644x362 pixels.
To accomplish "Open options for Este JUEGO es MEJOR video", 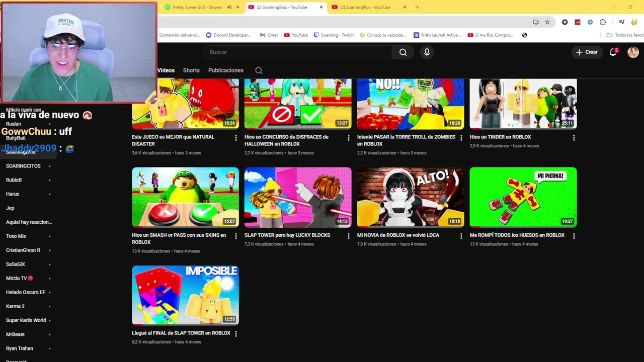I will pyautogui.click(x=236, y=138).
